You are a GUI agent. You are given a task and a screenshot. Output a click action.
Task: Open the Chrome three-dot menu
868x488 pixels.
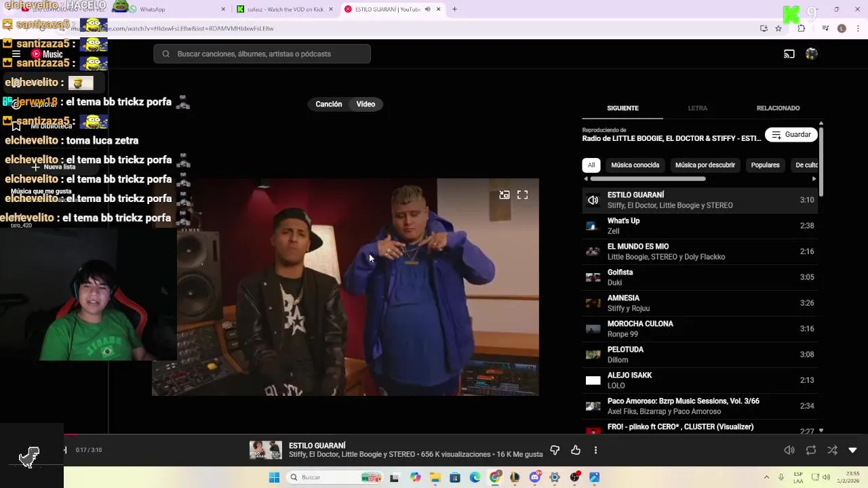click(858, 28)
